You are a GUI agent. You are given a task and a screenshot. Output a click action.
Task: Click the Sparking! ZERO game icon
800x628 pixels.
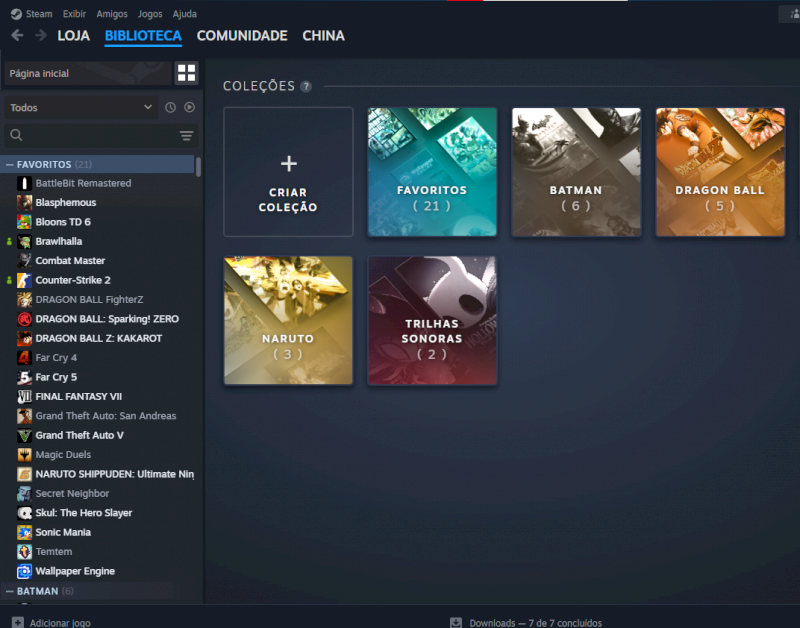coord(24,319)
